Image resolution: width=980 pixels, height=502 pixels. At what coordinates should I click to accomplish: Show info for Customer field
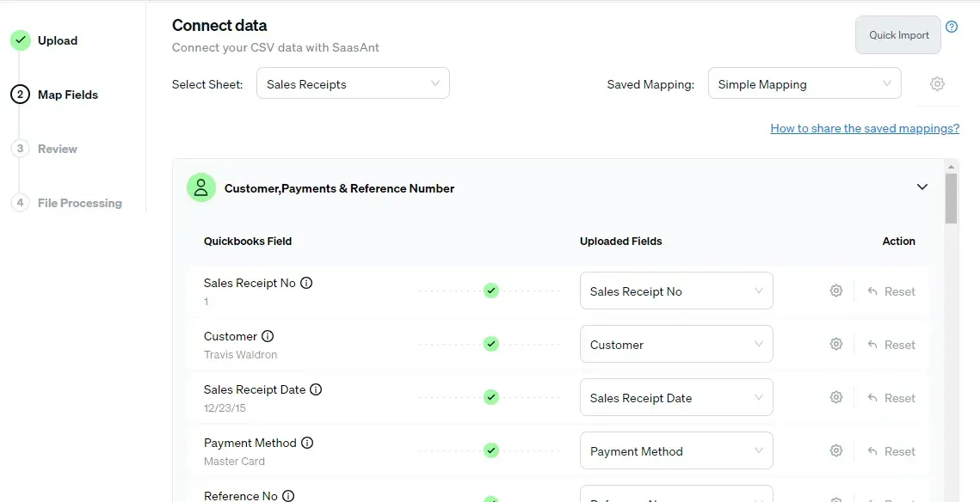coord(268,336)
